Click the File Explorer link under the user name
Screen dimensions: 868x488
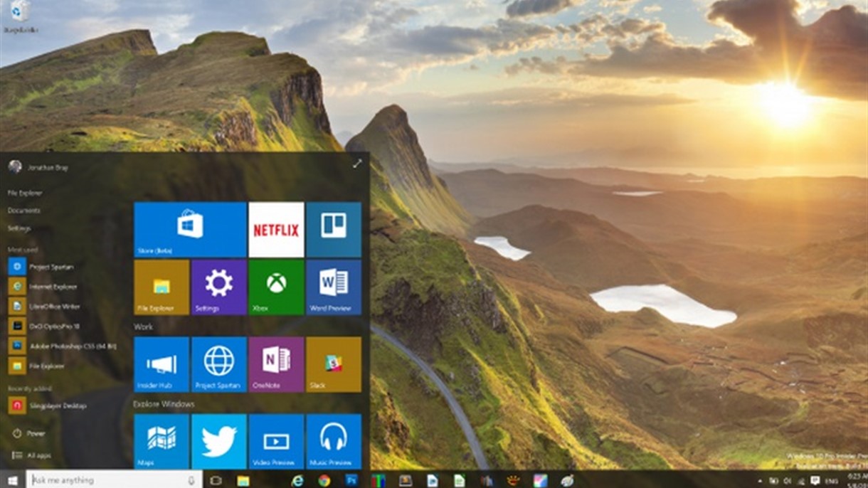pyautogui.click(x=25, y=193)
